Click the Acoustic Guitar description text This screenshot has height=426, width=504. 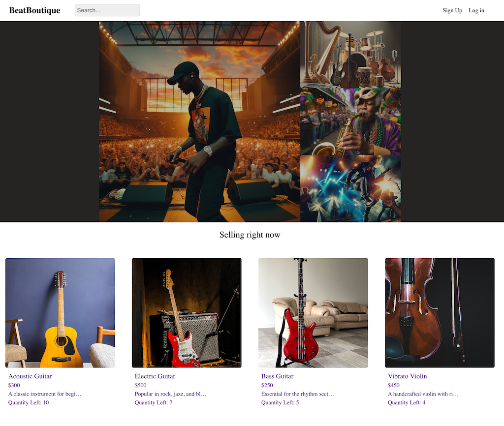click(x=45, y=394)
